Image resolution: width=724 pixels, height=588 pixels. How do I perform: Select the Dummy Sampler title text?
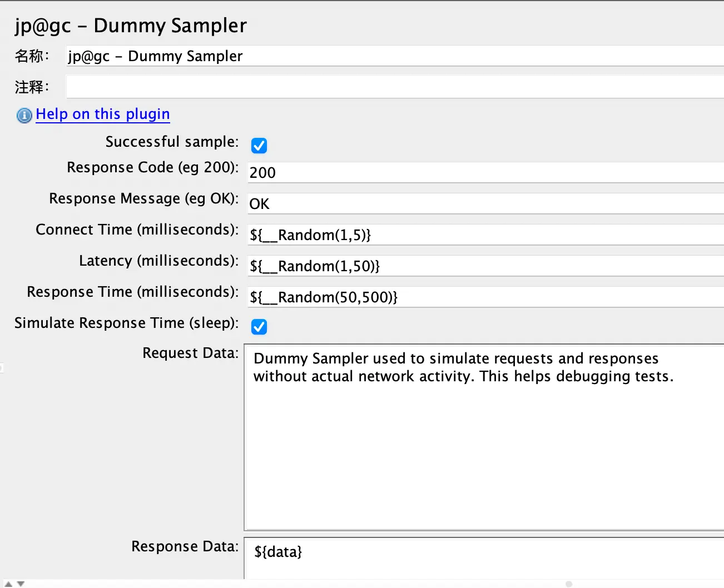tap(131, 26)
